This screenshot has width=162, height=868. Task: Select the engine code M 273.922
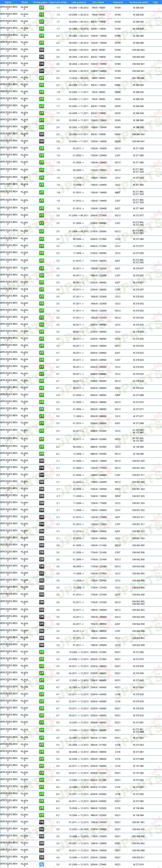pyautogui.click(x=138, y=680)
